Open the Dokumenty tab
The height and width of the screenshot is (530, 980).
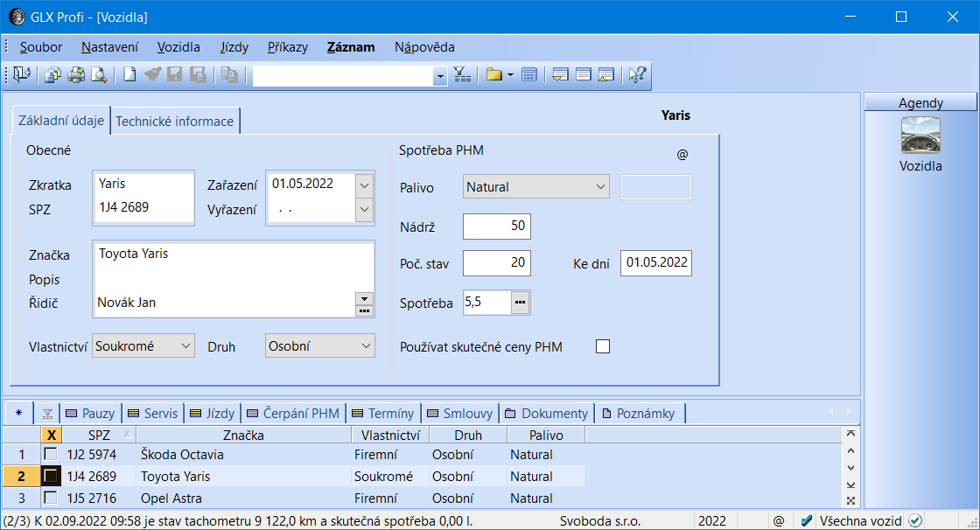[547, 413]
